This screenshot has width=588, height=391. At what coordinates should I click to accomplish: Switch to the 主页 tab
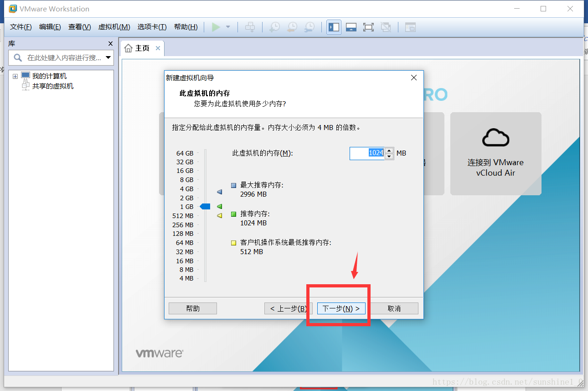click(x=142, y=47)
